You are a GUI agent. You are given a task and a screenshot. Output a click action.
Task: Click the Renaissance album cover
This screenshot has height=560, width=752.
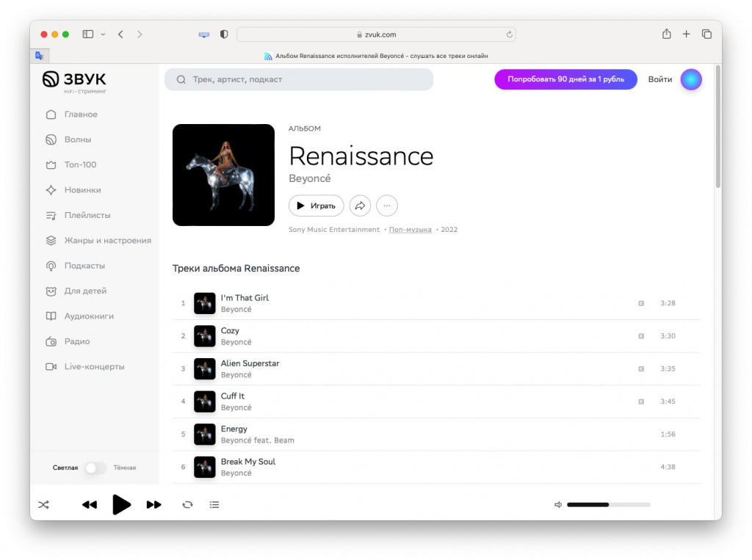pos(223,175)
